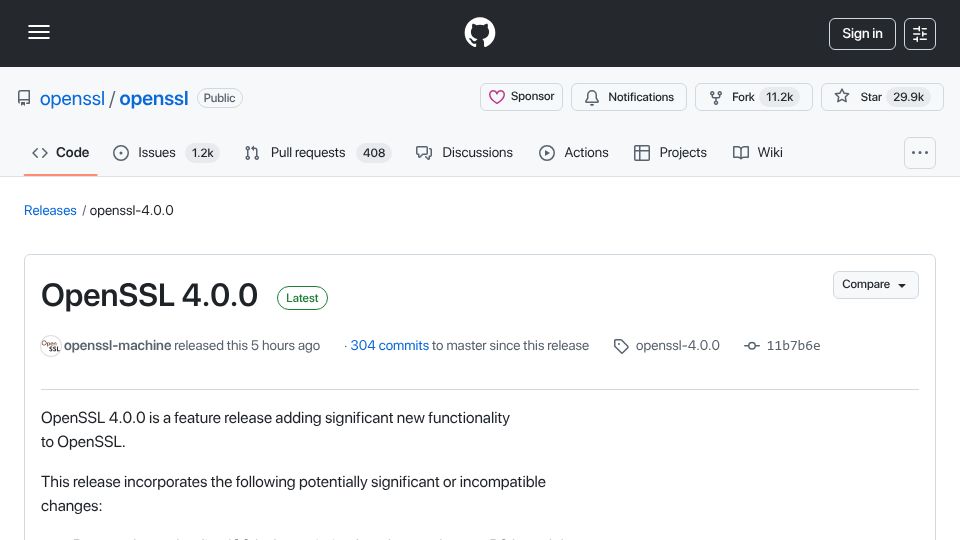The width and height of the screenshot is (960, 540).
Task: Open the Discussions tab
Action: point(464,152)
